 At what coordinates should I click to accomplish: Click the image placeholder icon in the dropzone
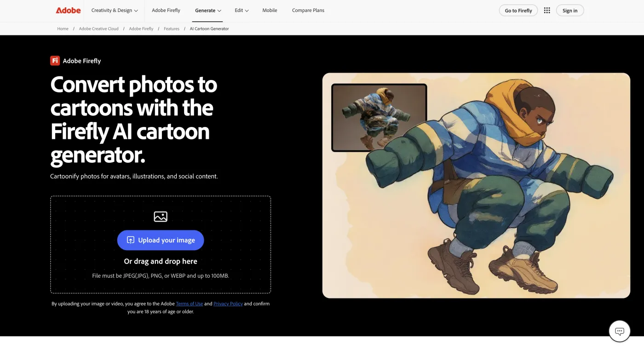(161, 216)
